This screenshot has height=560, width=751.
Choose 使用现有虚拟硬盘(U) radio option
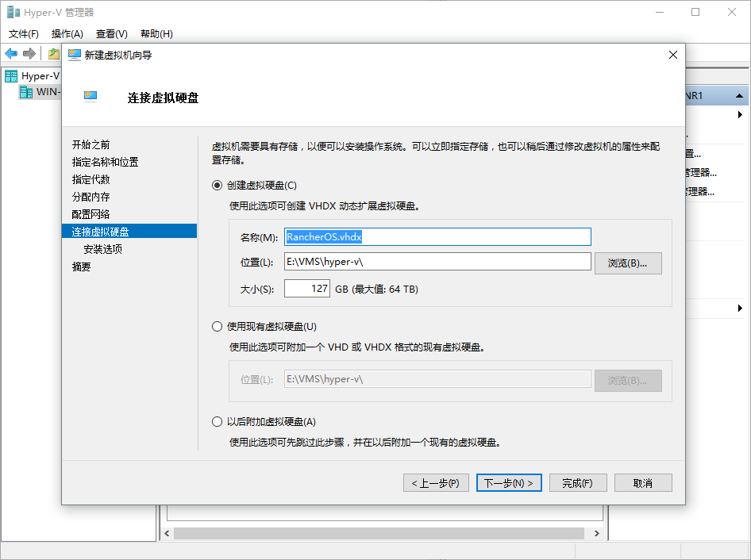point(217,327)
